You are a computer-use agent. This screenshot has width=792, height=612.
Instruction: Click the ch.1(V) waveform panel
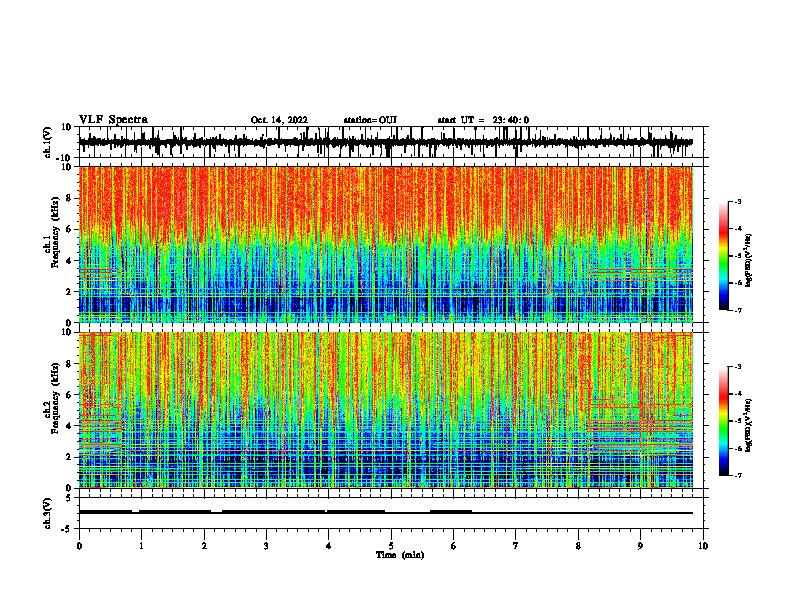tap(391, 142)
